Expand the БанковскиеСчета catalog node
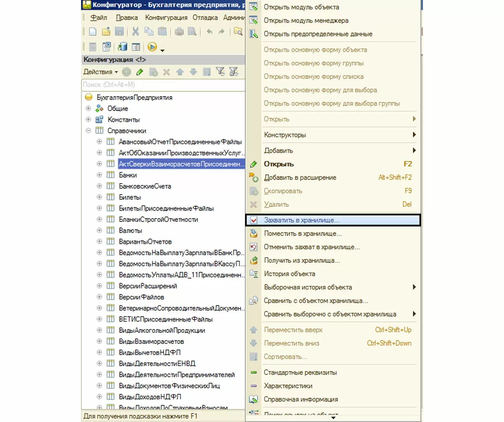 (x=100, y=186)
